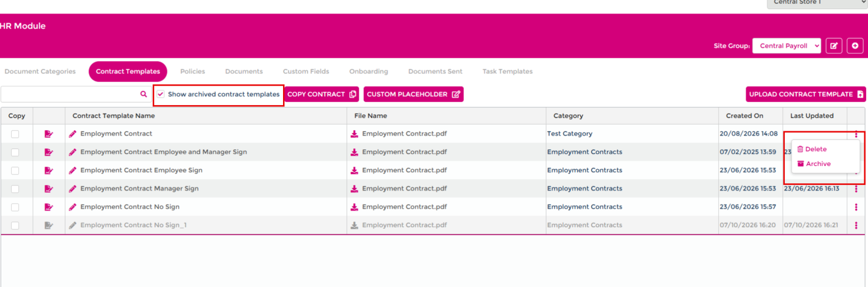
Task: Tick copy checkbox for Employment Contract No Sign
Action: coord(15,207)
